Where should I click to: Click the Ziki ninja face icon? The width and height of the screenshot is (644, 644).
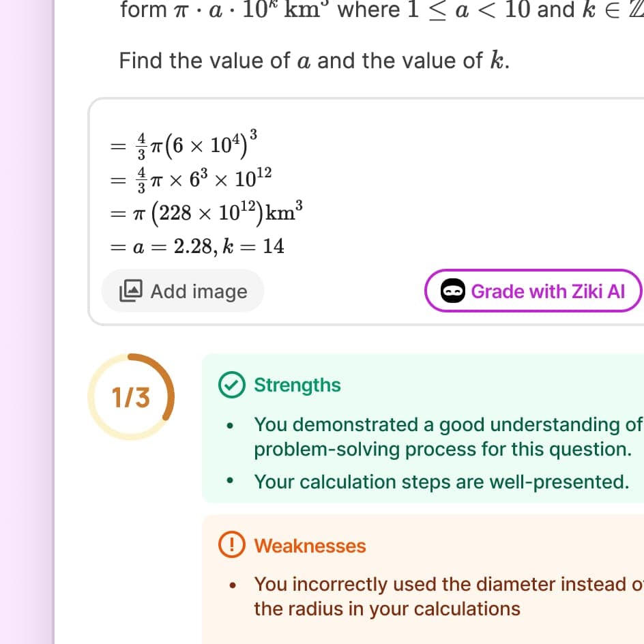point(452,291)
